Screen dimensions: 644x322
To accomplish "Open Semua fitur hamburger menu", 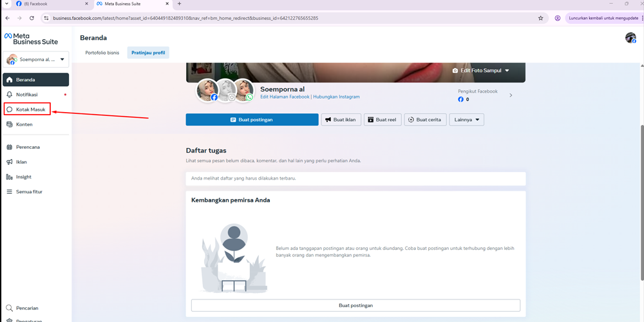I will pyautogui.click(x=29, y=191).
